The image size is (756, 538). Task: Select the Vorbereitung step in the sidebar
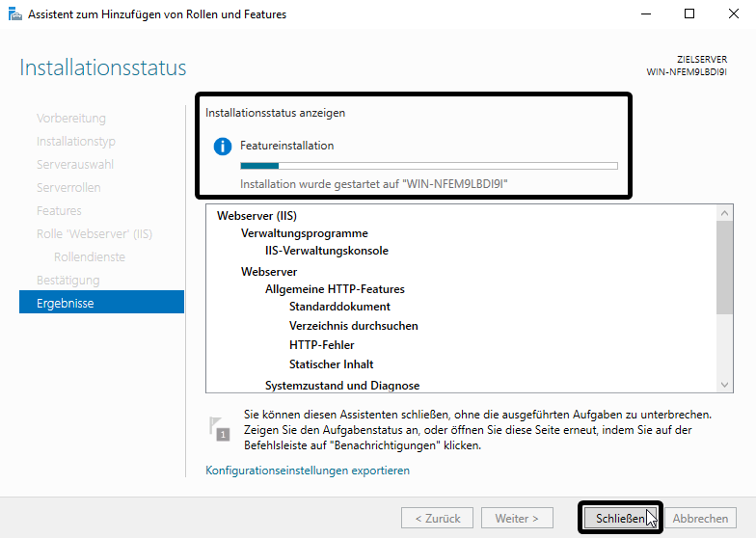(x=71, y=118)
